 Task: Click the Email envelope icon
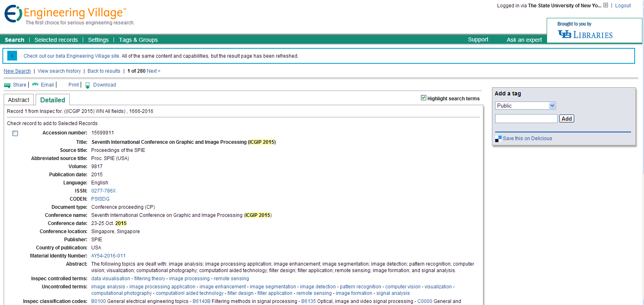click(x=35, y=84)
